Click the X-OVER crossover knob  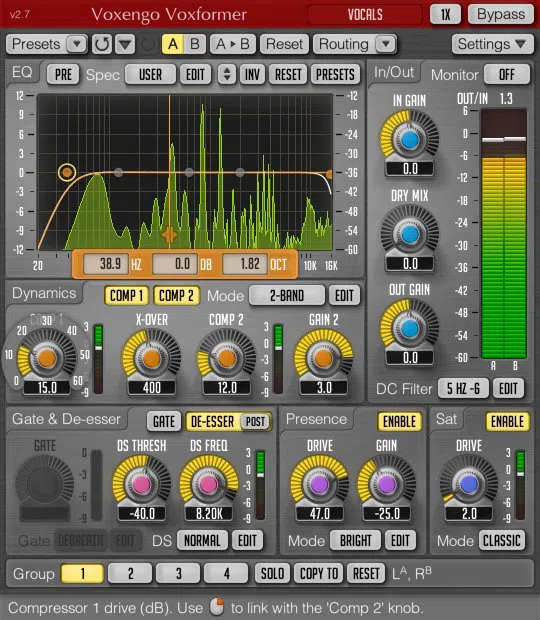point(151,359)
